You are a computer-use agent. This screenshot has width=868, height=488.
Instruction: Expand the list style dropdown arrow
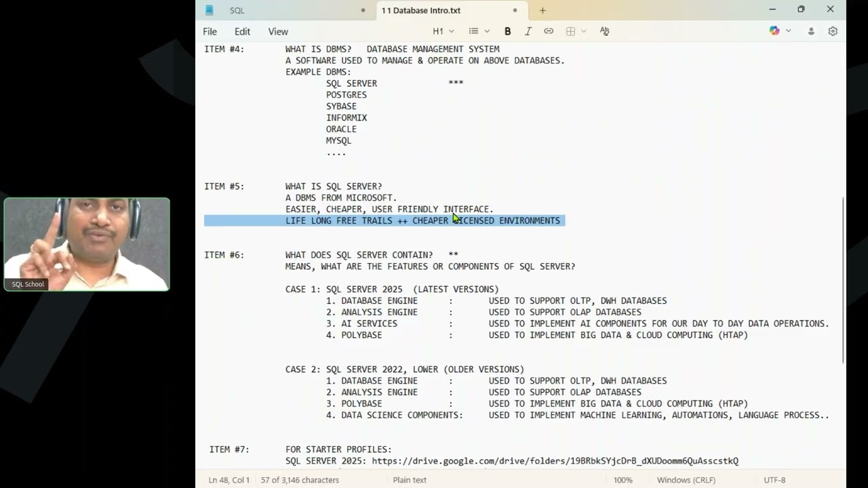(x=487, y=31)
